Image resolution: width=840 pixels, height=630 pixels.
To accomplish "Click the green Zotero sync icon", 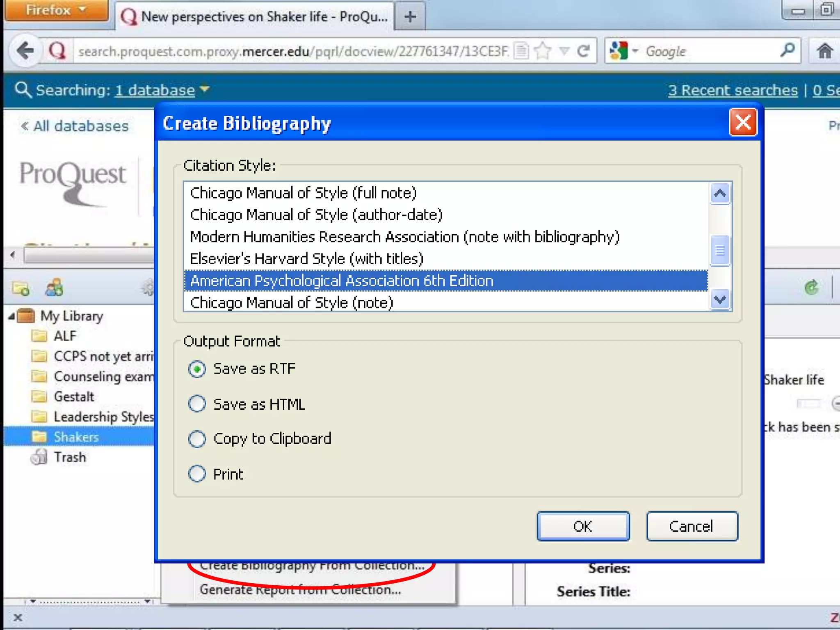I will point(811,288).
